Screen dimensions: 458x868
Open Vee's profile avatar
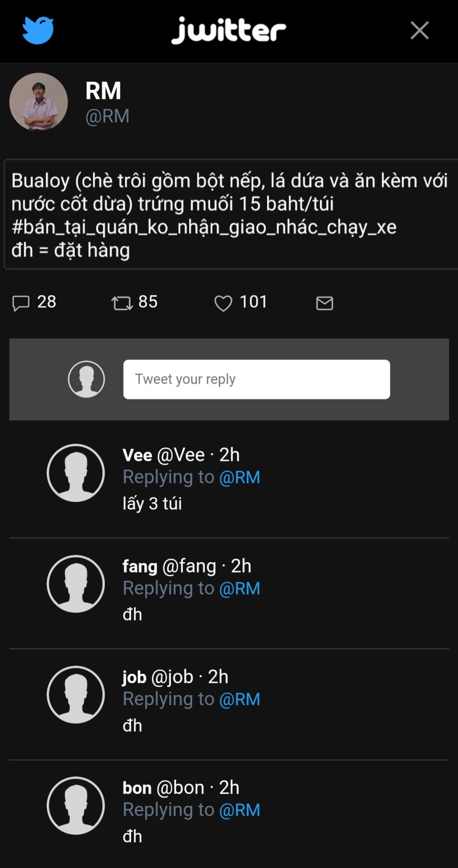point(76,473)
